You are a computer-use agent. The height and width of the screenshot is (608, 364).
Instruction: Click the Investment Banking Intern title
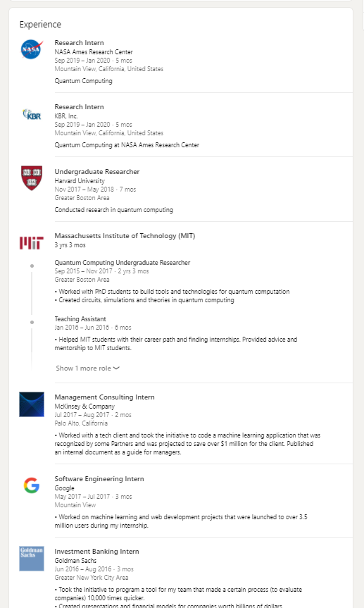96,552
